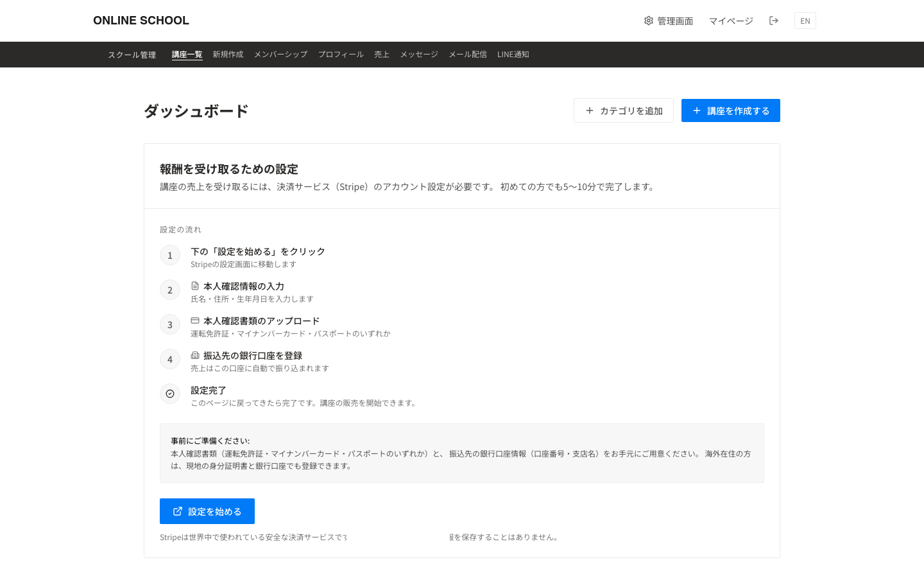Open the メンバーシップ menu item
Screen dimensions: 924x578
pyautogui.click(x=280, y=54)
